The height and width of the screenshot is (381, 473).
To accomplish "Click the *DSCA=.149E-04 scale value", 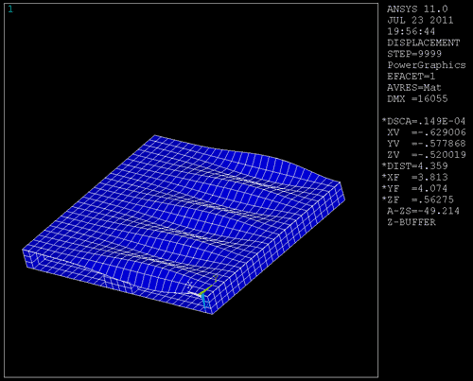I will 423,121.
